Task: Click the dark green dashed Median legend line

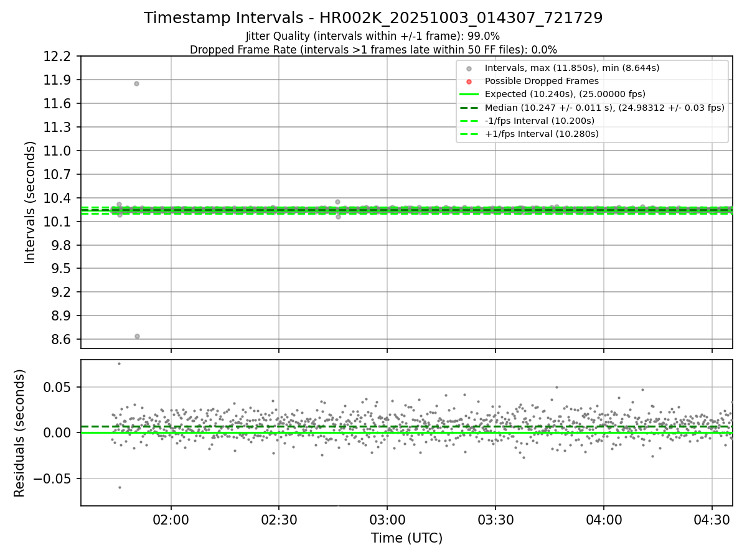Action: (469, 108)
